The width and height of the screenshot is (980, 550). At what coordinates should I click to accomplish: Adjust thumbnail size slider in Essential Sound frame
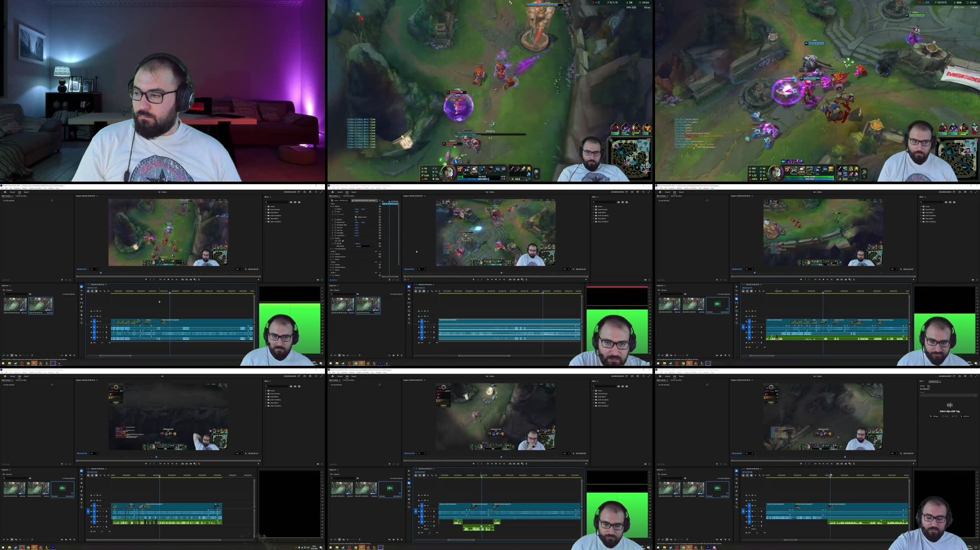coord(681,539)
